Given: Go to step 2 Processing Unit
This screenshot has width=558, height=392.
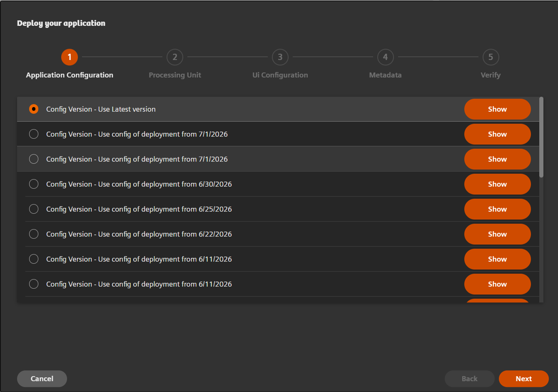Looking at the screenshot, I should (x=175, y=57).
